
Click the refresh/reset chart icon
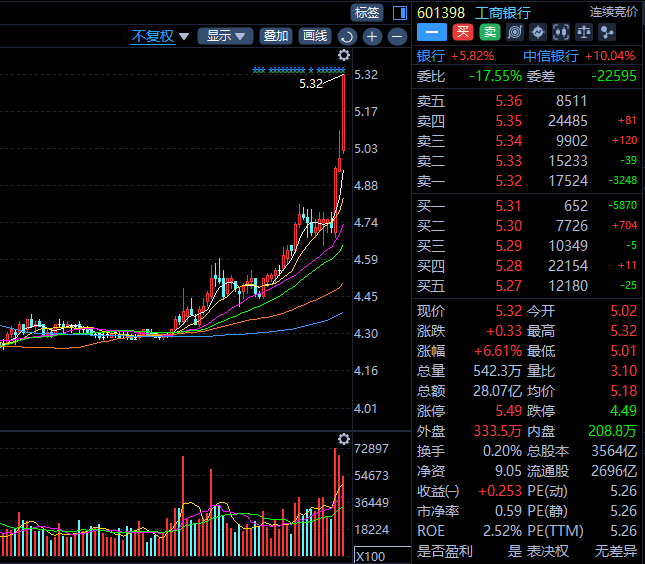tap(347, 37)
